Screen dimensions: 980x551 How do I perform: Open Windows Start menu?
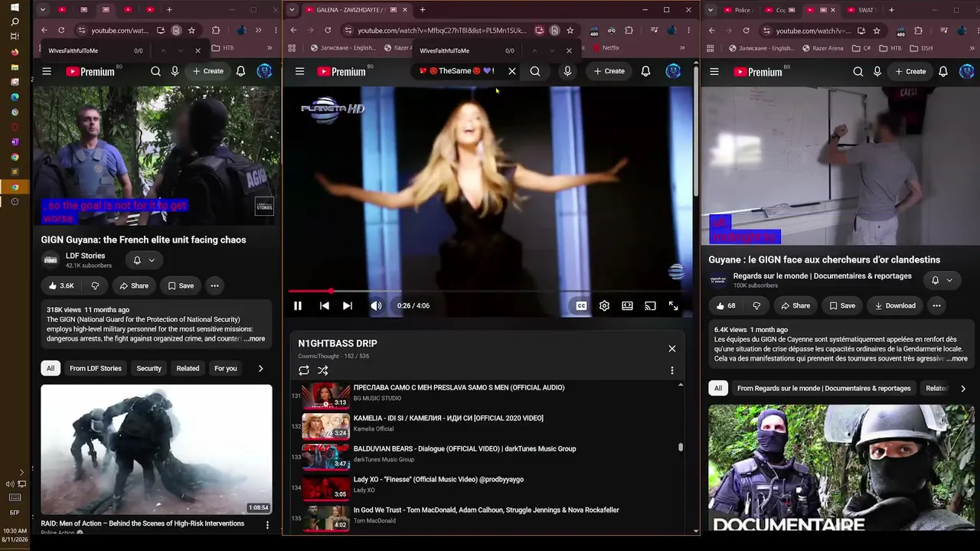click(x=15, y=7)
